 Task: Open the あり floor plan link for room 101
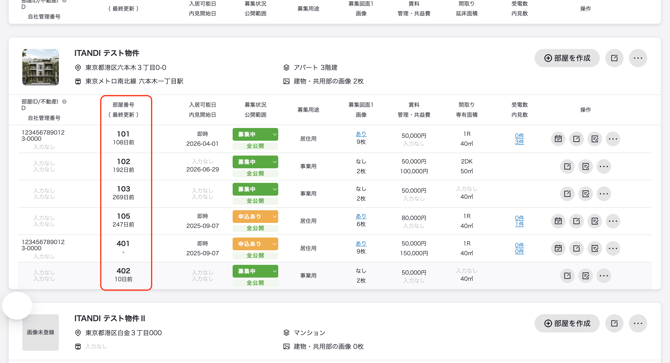pos(361,134)
